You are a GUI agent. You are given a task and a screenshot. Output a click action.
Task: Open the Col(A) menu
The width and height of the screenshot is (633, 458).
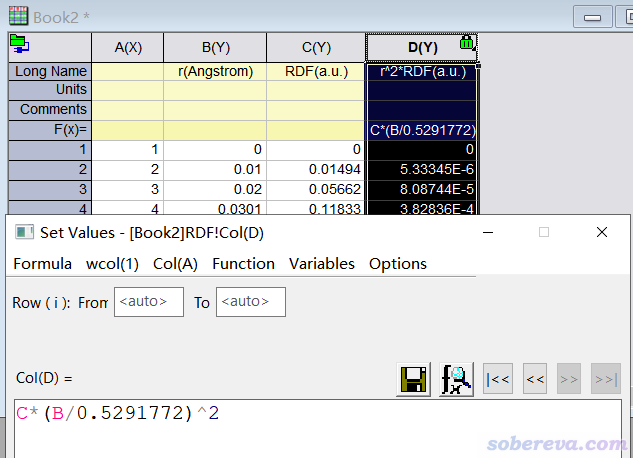tap(175, 264)
